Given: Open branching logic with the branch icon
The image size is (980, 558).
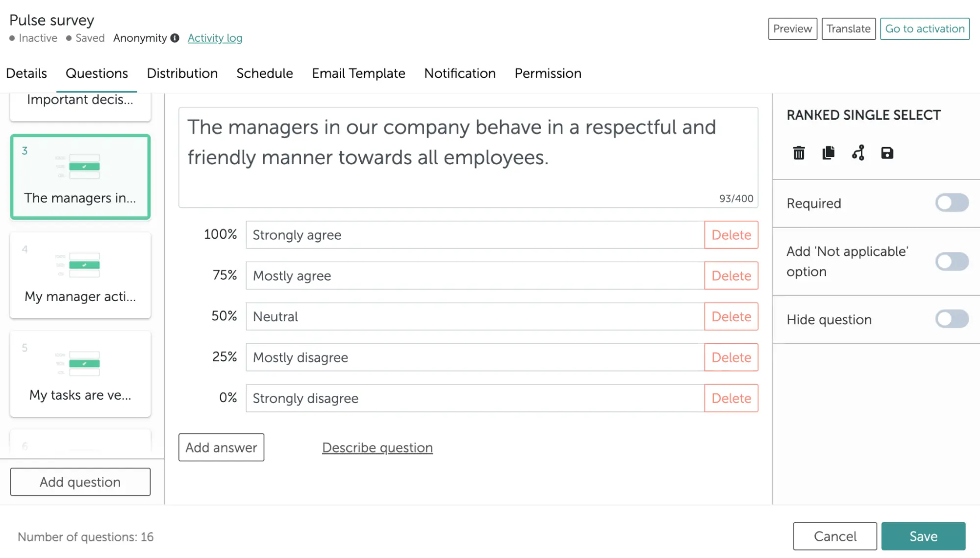Looking at the screenshot, I should (x=858, y=153).
